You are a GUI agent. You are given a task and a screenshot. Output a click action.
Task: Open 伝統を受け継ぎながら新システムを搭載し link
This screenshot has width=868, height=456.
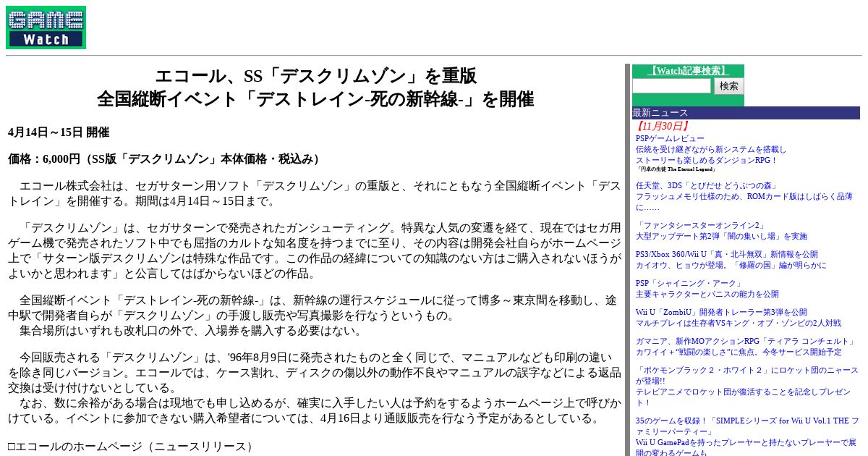click(x=711, y=149)
